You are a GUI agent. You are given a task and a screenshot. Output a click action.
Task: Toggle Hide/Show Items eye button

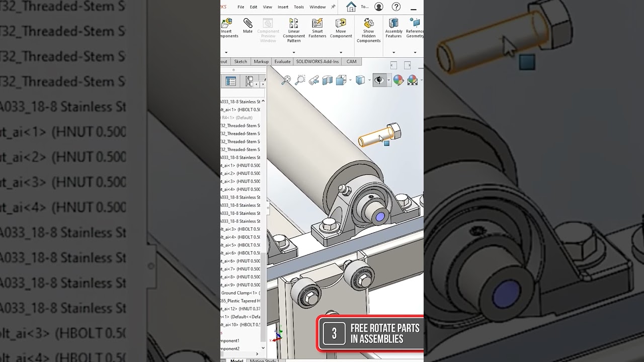379,80
